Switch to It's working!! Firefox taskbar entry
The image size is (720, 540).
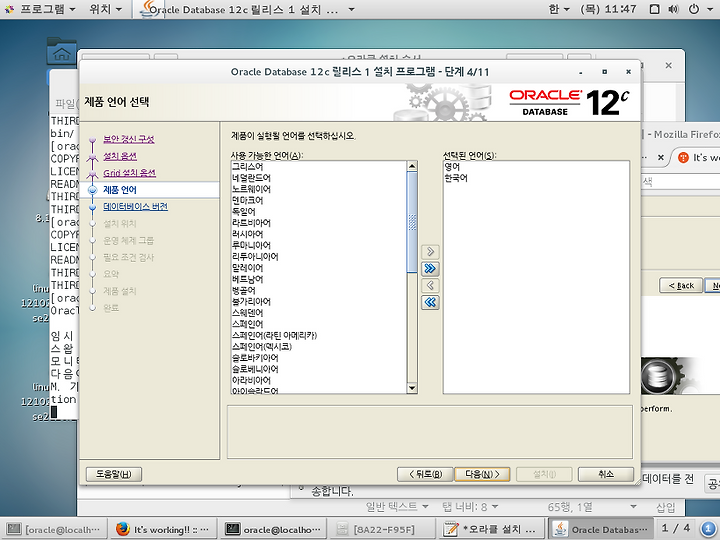163,529
